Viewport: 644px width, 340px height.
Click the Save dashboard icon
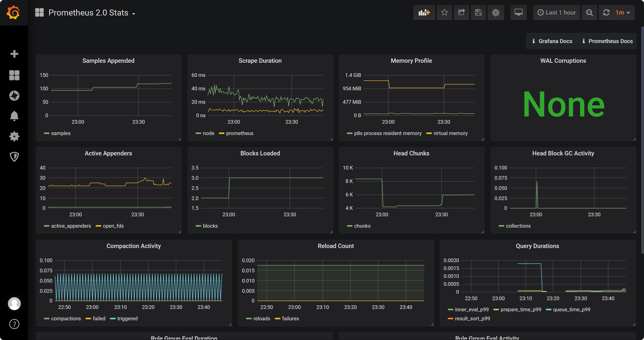click(x=478, y=13)
